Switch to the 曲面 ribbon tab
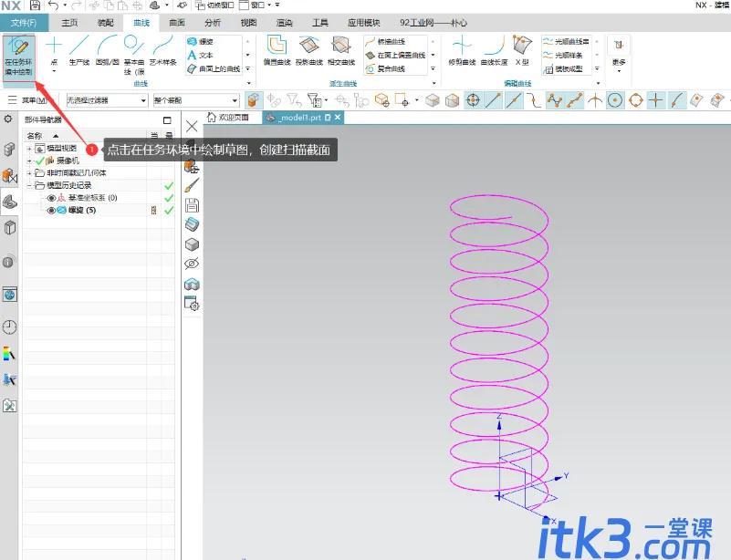731x560 pixels. point(177,23)
